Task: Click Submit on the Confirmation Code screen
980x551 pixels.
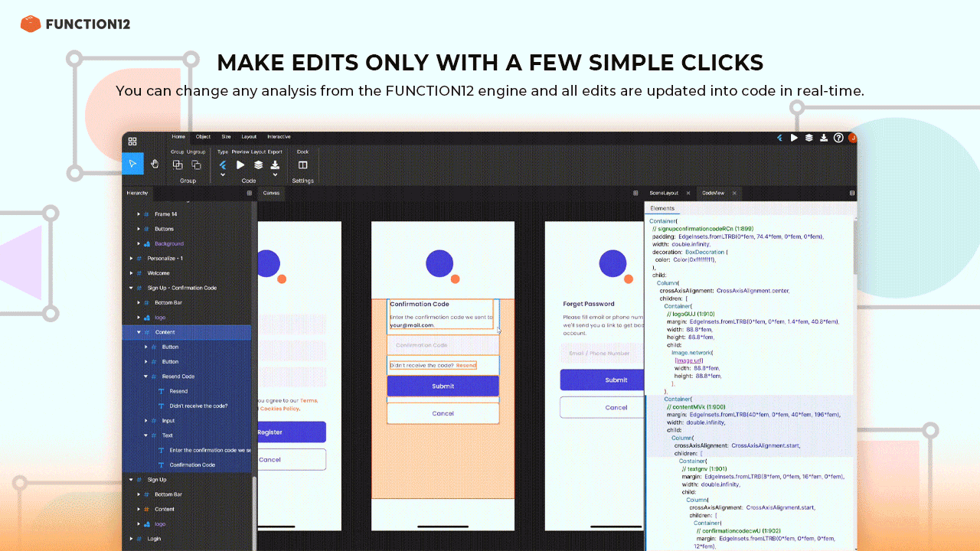Action: pyautogui.click(x=443, y=386)
